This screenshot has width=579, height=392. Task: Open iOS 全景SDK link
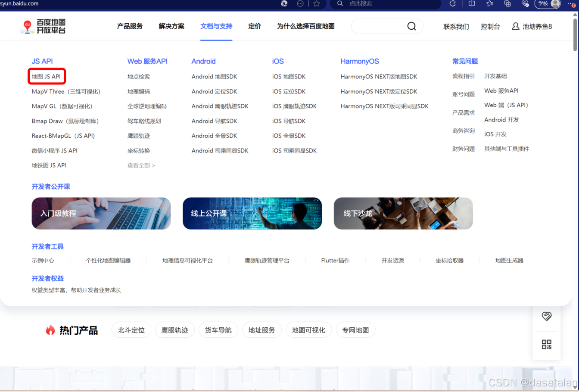pos(289,136)
